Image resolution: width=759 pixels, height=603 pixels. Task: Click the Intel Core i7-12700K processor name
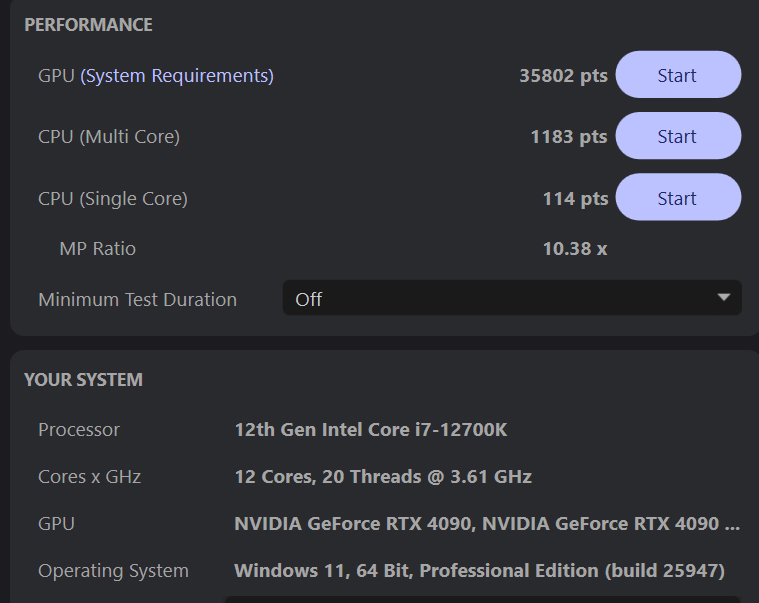(371, 430)
